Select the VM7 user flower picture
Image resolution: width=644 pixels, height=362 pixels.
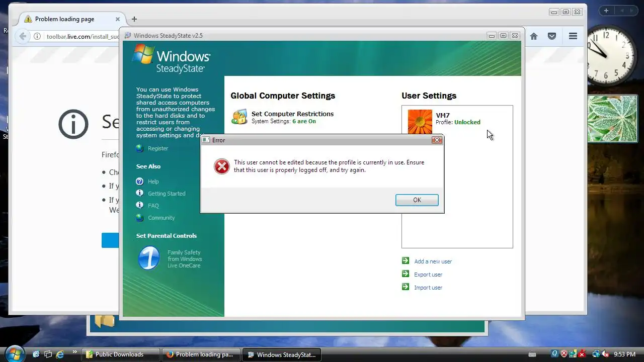420,122
